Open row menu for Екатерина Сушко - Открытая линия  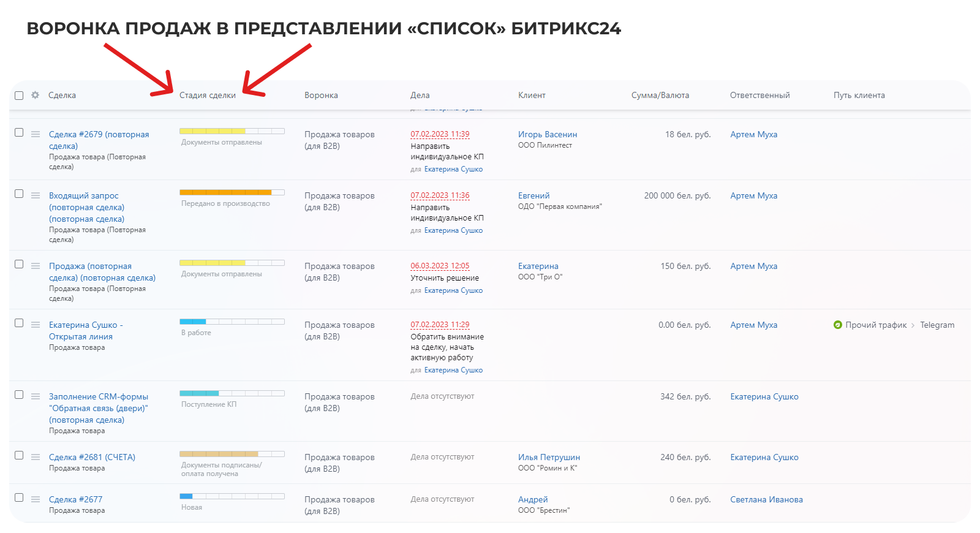pyautogui.click(x=36, y=325)
